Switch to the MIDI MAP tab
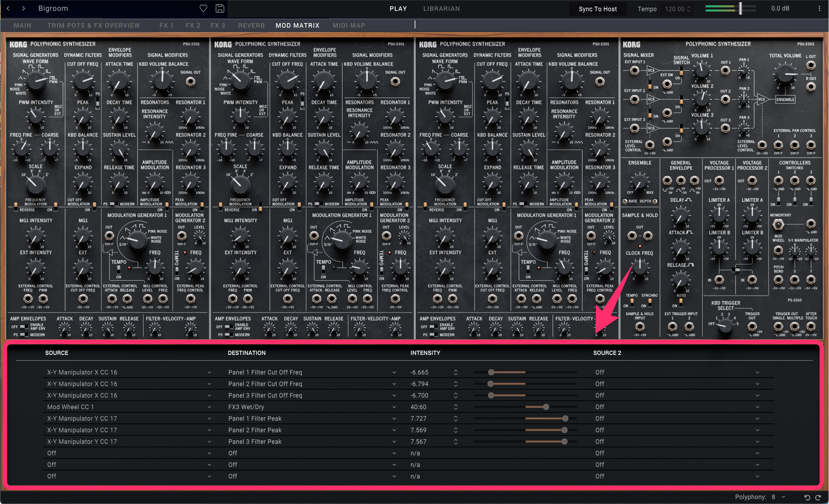Screen dimensions: 829x504 pyautogui.click(x=349, y=25)
